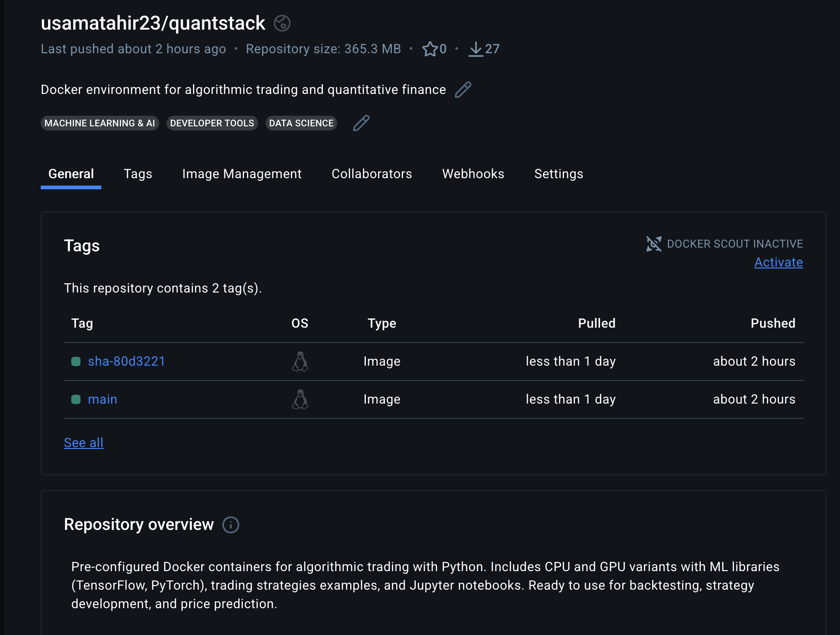The height and width of the screenshot is (635, 840).
Task: Click the Linux OS icon for main tag
Action: [x=300, y=399]
